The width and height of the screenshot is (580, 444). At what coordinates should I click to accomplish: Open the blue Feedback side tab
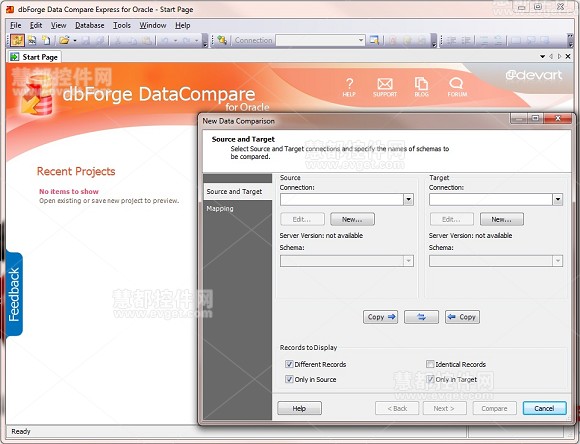(x=14, y=294)
